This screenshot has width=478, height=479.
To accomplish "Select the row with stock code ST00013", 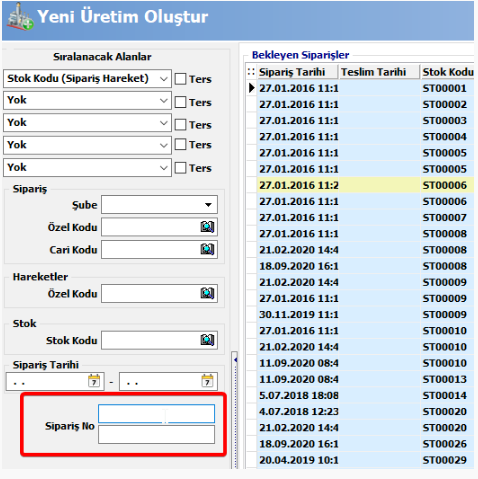I will tap(365, 379).
